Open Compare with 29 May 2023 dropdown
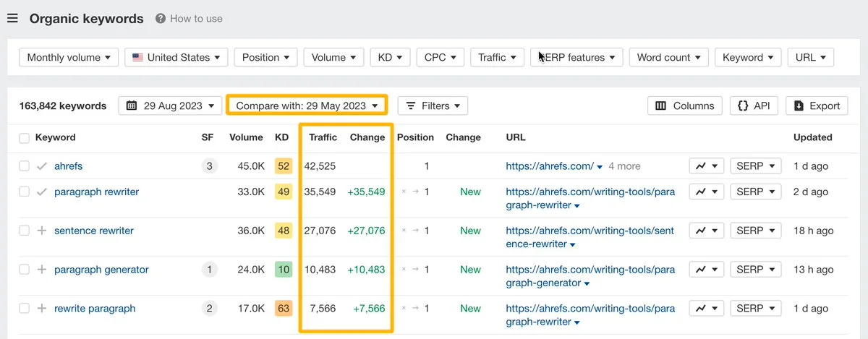This screenshot has width=868, height=339. [x=307, y=106]
